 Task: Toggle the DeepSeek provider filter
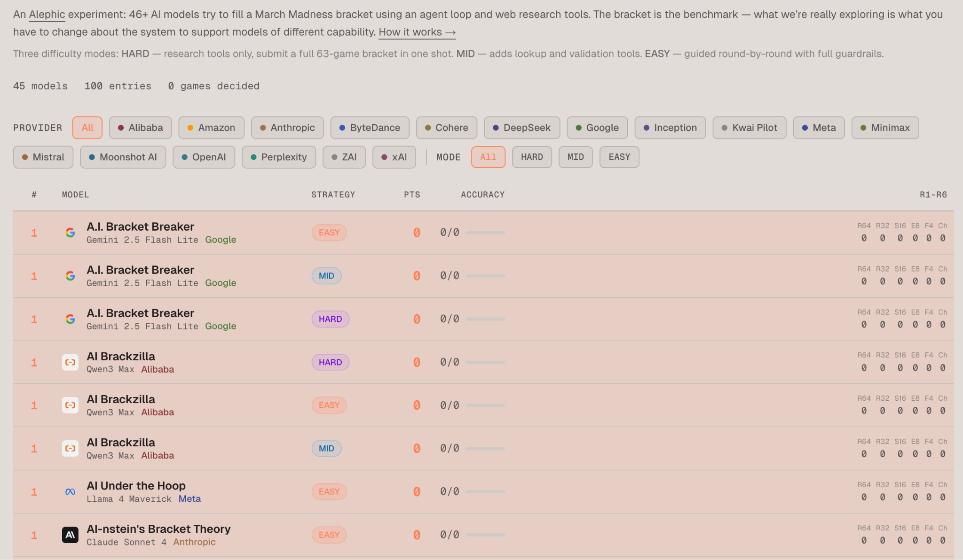(521, 128)
